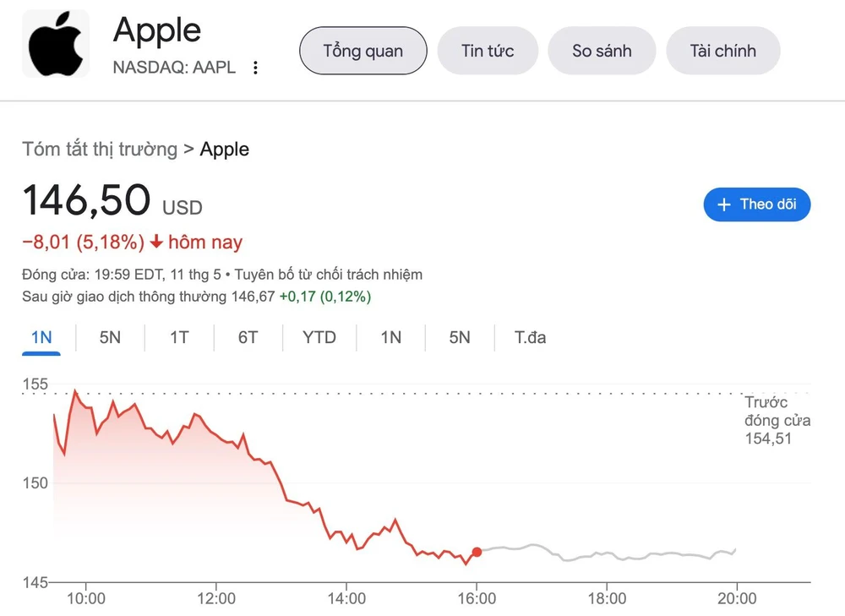
Task: Click the plus icon inside Theo dõi button
Action: pos(724,204)
